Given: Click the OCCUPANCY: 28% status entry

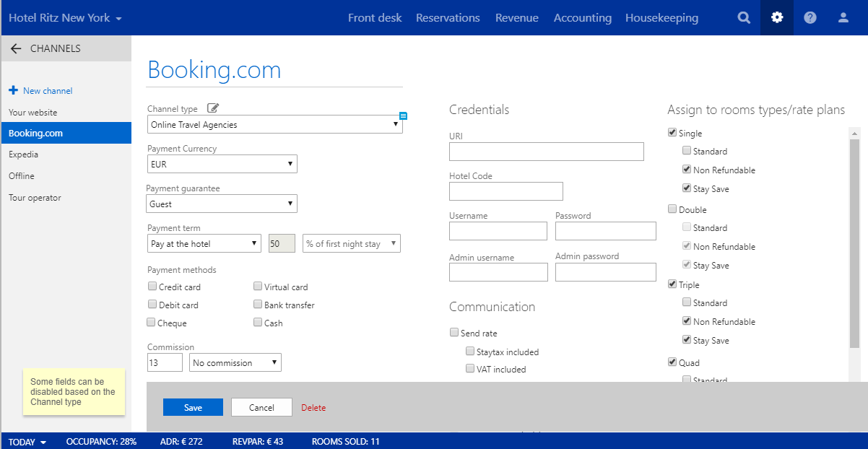Looking at the screenshot, I should pyautogui.click(x=101, y=442).
